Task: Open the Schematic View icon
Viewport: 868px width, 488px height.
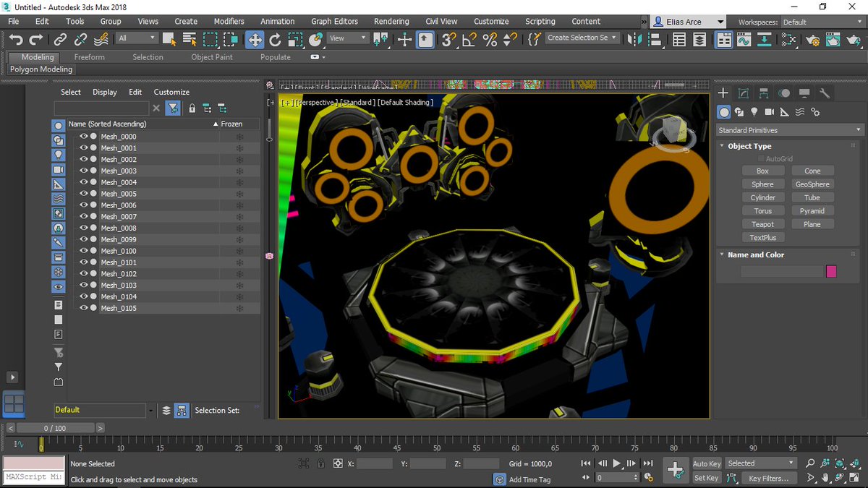Action: 765,40
